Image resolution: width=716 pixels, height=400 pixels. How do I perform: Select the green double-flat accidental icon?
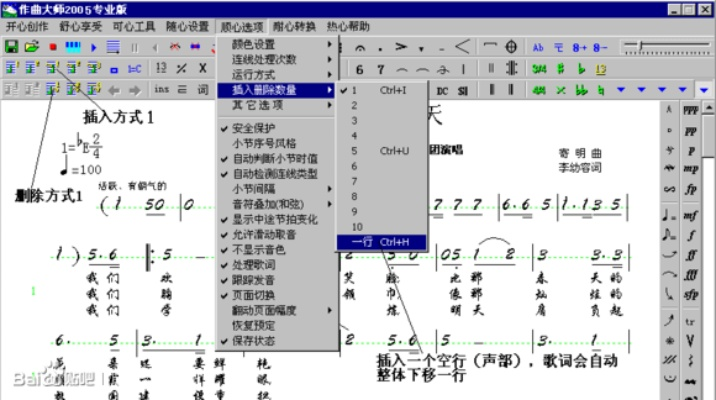[581, 90]
